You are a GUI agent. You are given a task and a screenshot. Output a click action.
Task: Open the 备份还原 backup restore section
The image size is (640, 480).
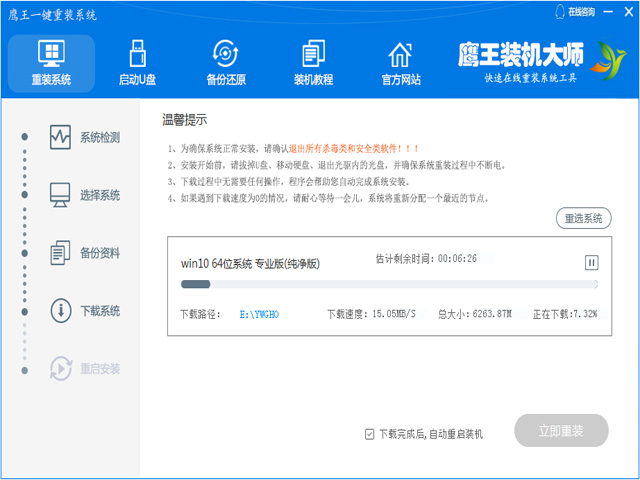click(226, 62)
